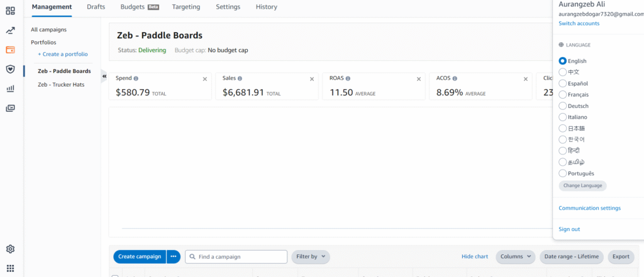Viewport: 644px width, 277px height.
Task: Click the Sign out link
Action: pyautogui.click(x=569, y=229)
